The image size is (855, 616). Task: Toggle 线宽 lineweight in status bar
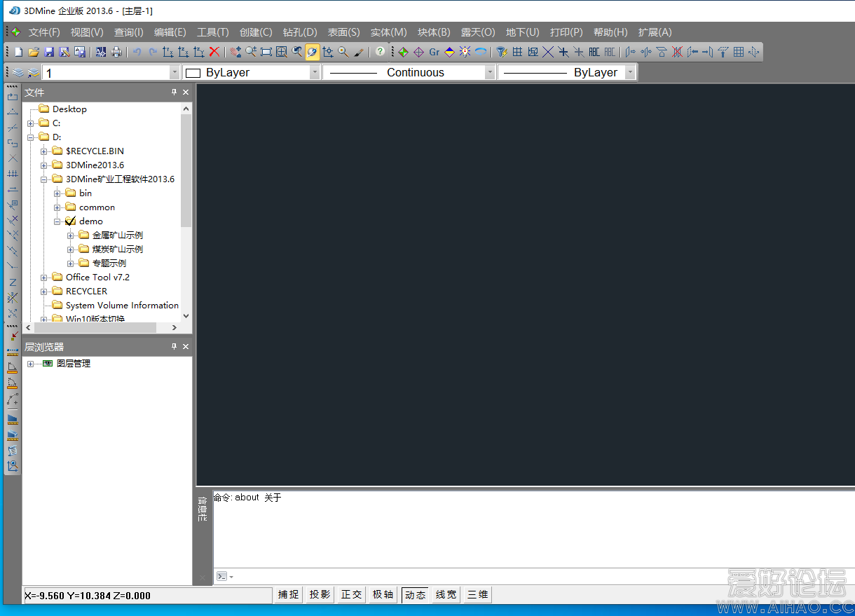(x=446, y=595)
